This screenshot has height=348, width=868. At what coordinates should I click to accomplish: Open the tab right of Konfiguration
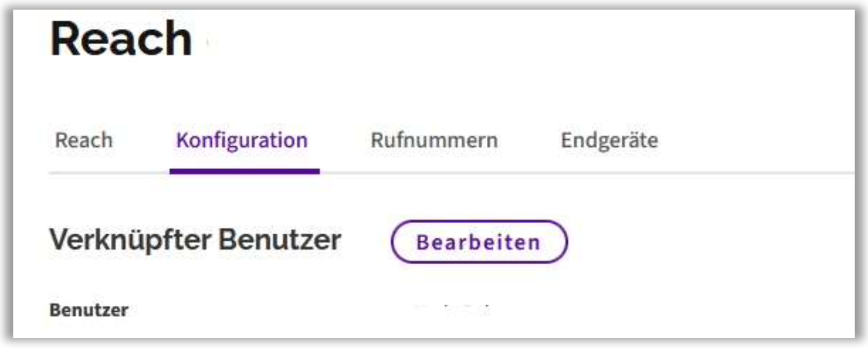pyautogui.click(x=434, y=140)
